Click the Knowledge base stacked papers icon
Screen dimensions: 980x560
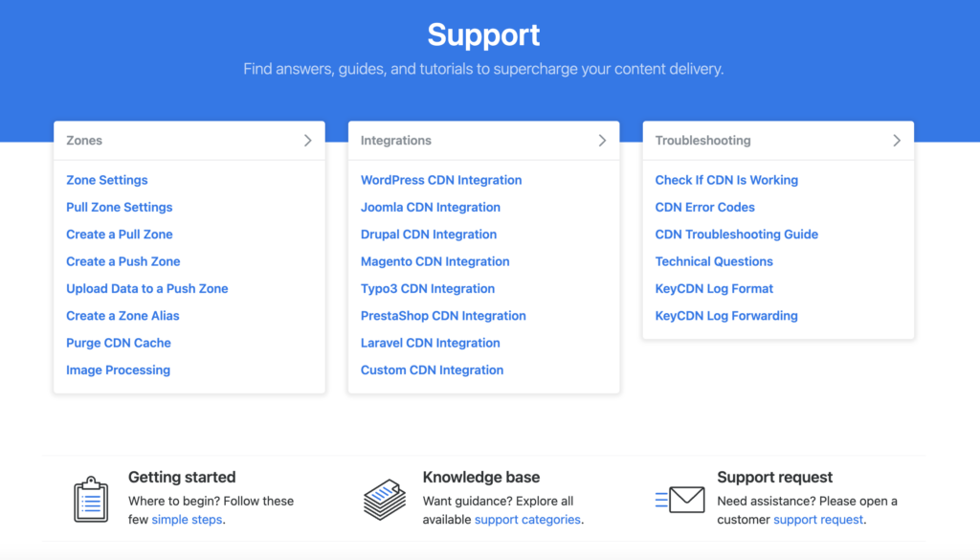point(385,499)
